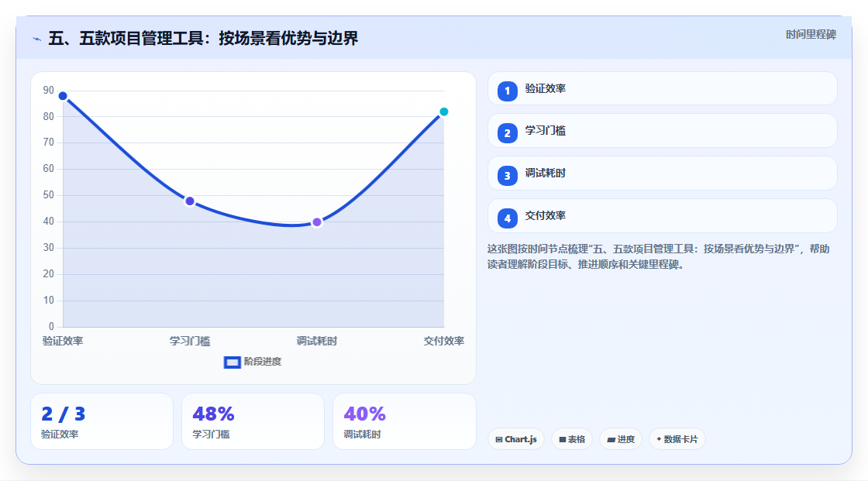Select the 验证效率 data point at 88

(63, 96)
